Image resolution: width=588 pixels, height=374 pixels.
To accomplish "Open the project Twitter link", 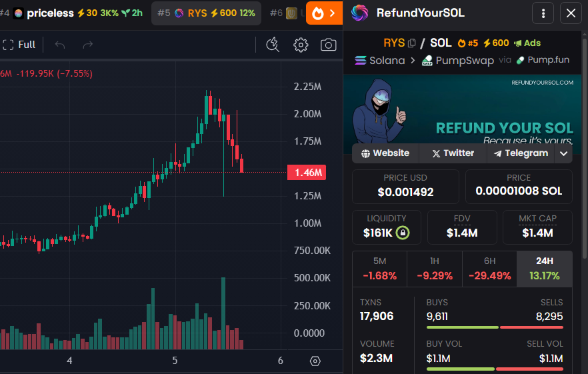I will tap(453, 153).
